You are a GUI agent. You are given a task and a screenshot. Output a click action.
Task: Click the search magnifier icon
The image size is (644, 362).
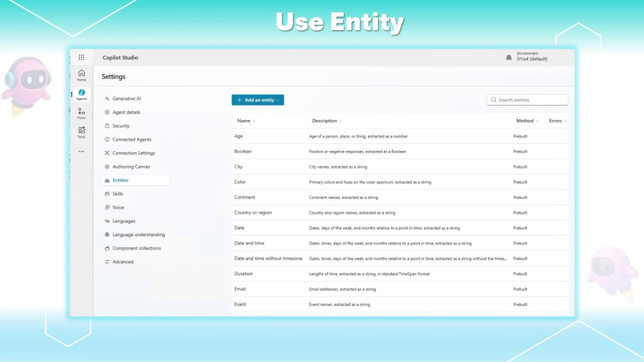click(494, 100)
